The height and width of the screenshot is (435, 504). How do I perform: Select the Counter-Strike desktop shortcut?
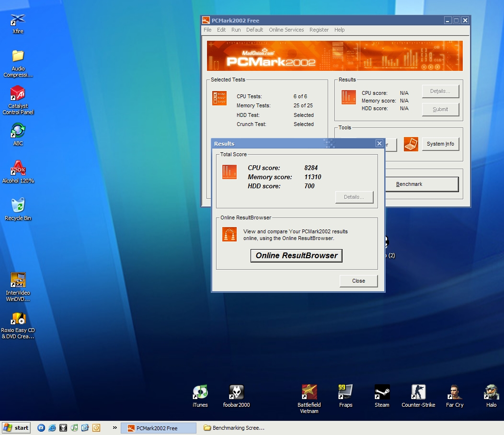pyautogui.click(x=418, y=396)
